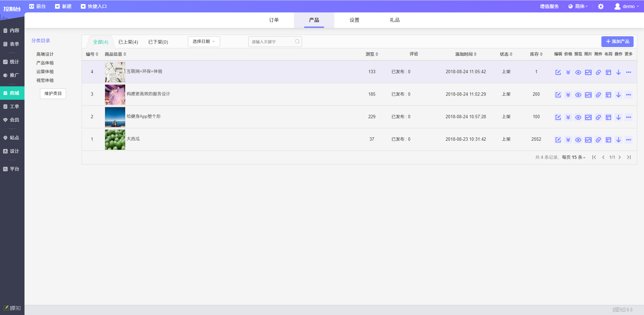Preview product 4 with eye icon
Screen dimensions: 644x315
click(578, 72)
